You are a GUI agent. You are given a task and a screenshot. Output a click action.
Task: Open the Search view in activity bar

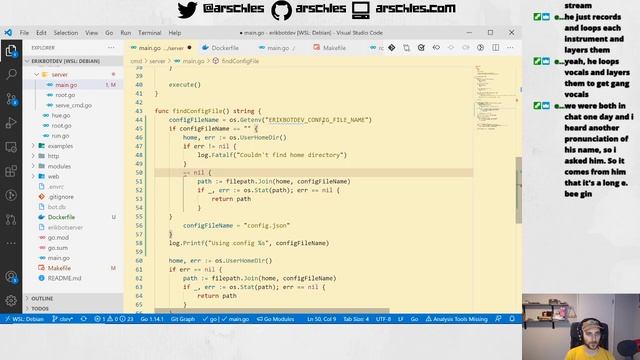pyautogui.click(x=11, y=74)
